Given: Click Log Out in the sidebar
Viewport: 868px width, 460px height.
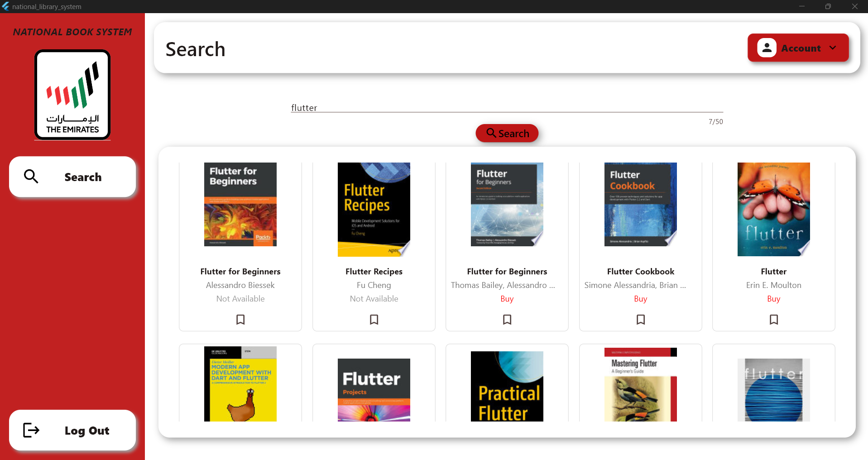Looking at the screenshot, I should [x=72, y=430].
